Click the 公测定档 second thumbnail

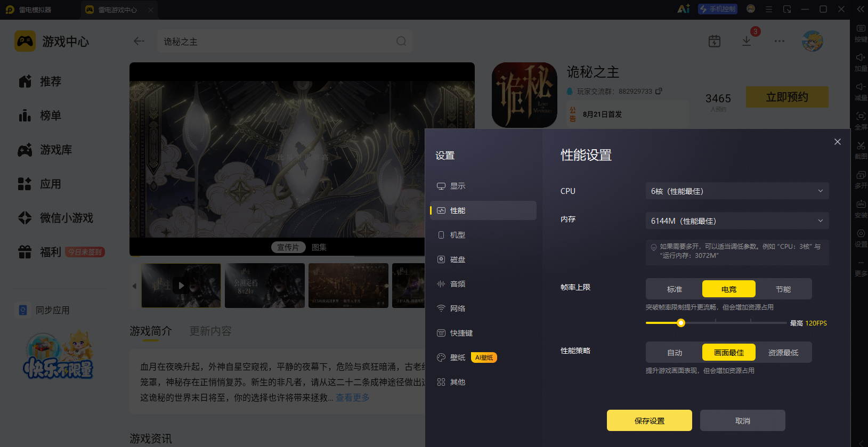click(x=265, y=285)
